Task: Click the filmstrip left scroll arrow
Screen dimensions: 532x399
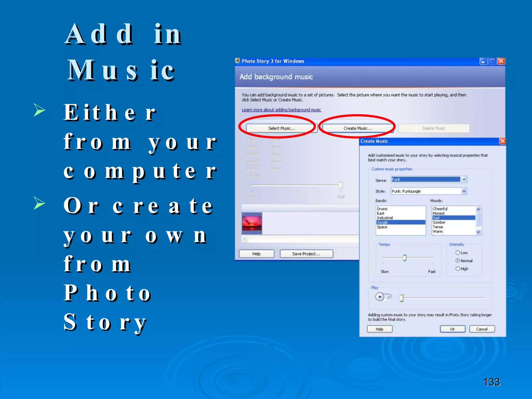Action: (x=244, y=239)
